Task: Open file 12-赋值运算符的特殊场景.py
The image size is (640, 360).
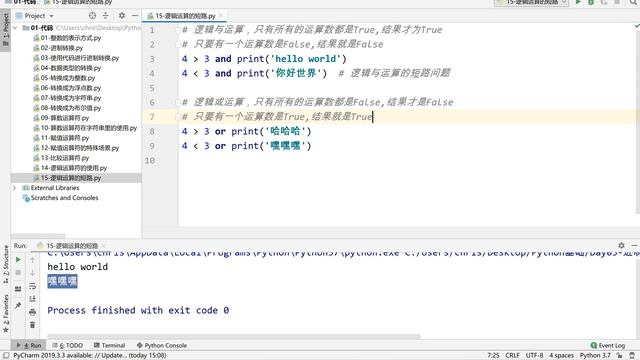Action: [x=76, y=148]
